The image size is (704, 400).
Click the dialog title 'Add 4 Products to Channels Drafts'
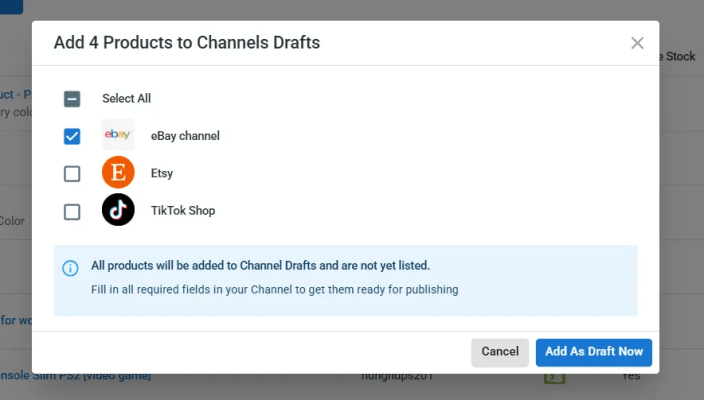click(x=187, y=43)
